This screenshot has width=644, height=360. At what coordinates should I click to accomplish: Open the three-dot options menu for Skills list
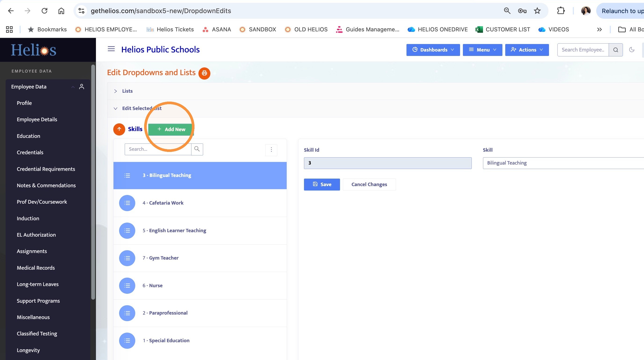[271, 150]
